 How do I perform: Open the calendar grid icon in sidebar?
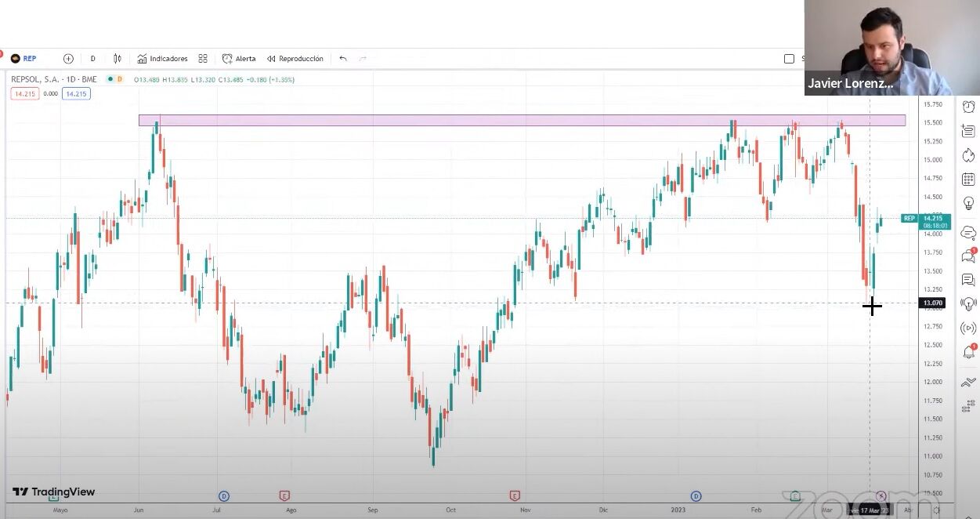click(x=969, y=180)
